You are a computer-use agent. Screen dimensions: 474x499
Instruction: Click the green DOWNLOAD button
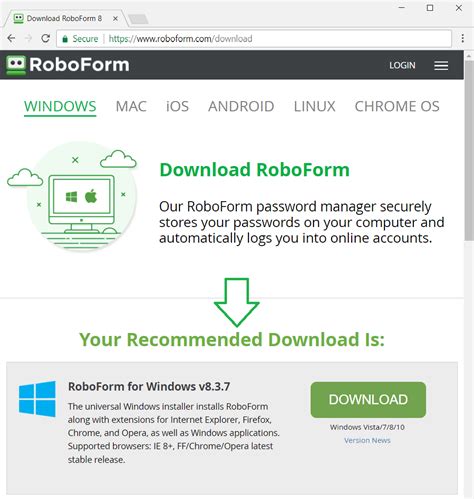(x=368, y=399)
